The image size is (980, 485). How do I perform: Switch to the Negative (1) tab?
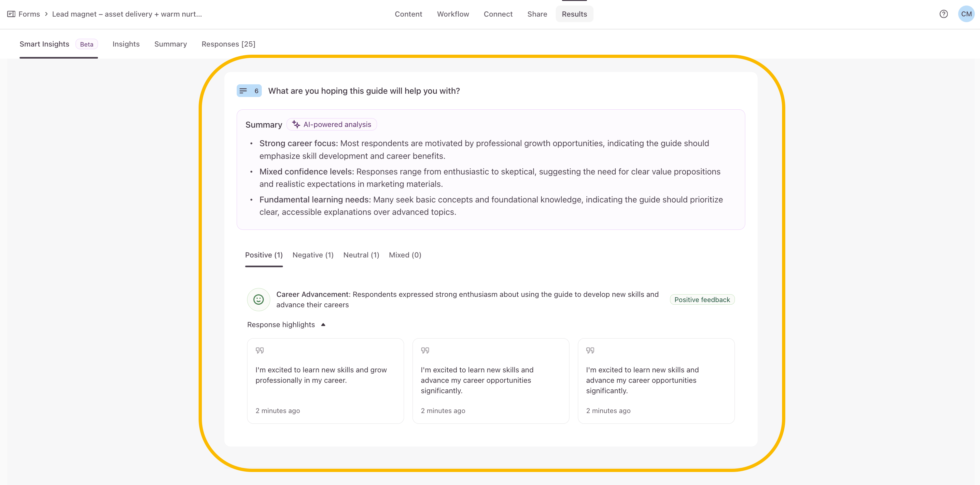[x=313, y=255]
